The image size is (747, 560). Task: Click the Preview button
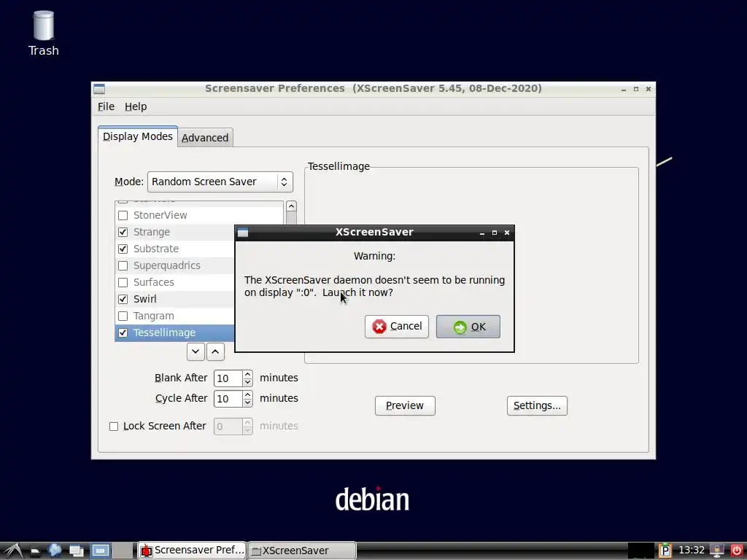point(405,405)
